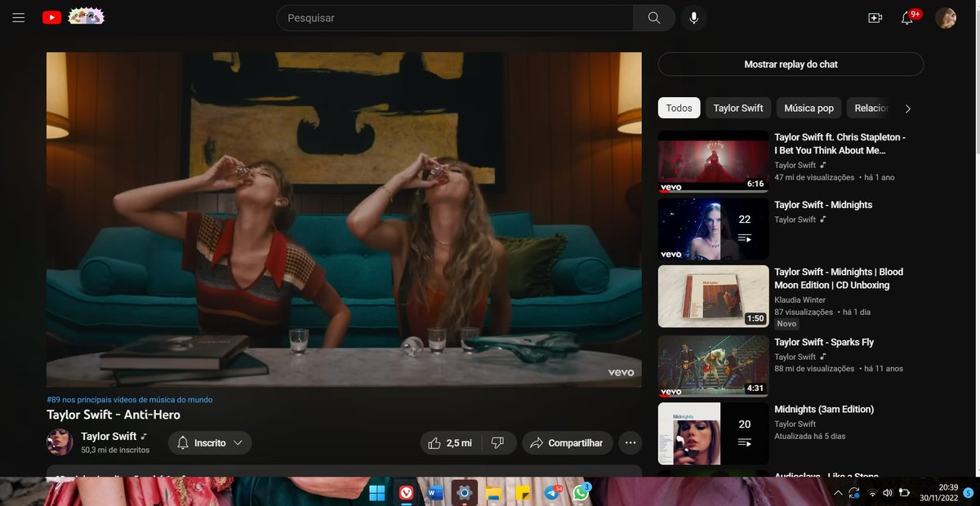
Task: Click the Anti-Hero video player
Action: (344, 220)
